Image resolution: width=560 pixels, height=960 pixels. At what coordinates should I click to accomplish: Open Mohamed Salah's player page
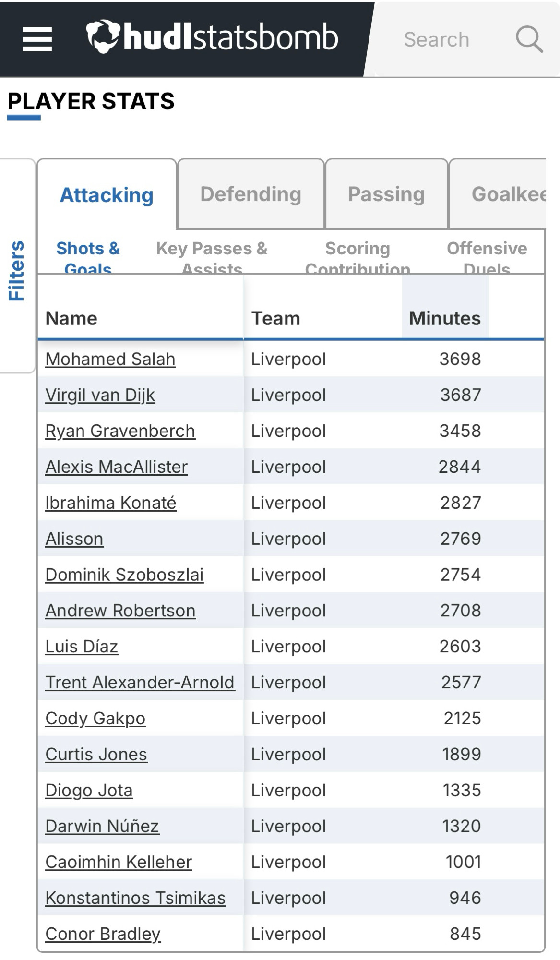click(110, 359)
